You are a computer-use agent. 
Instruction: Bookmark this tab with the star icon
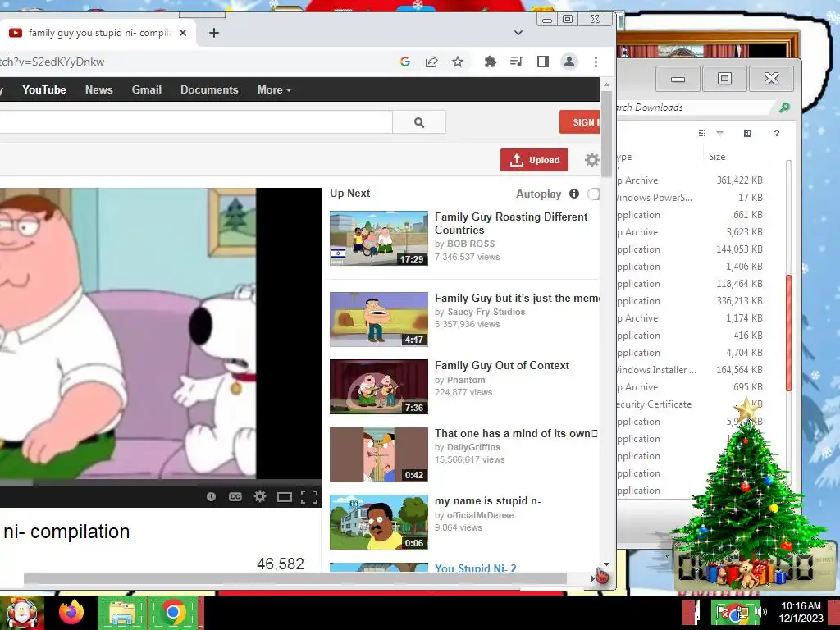pos(458,62)
